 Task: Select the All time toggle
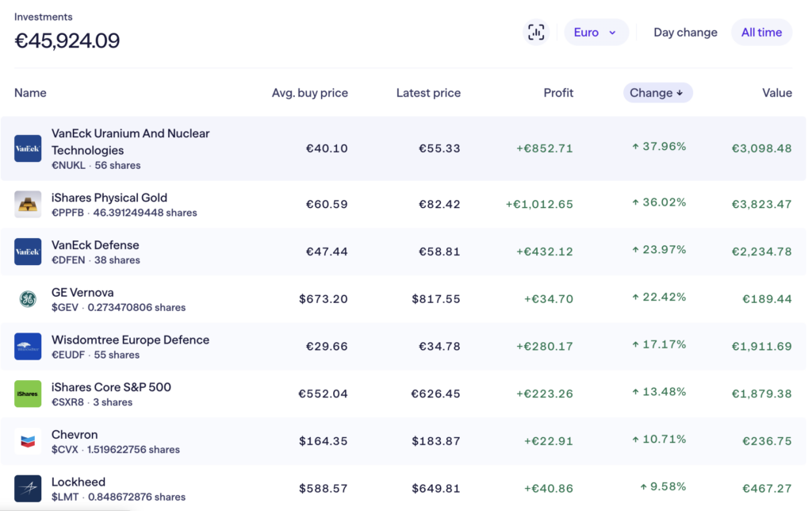(x=761, y=33)
